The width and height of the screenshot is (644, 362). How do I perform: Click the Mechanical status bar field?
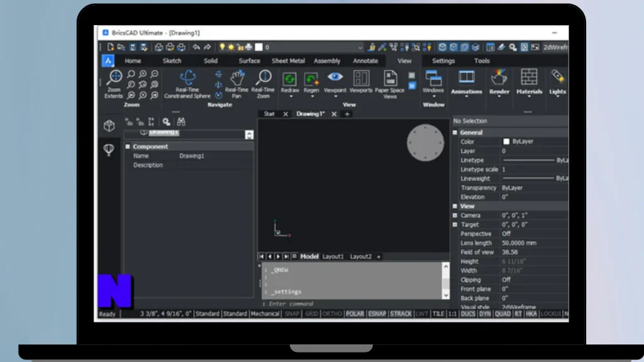click(265, 314)
